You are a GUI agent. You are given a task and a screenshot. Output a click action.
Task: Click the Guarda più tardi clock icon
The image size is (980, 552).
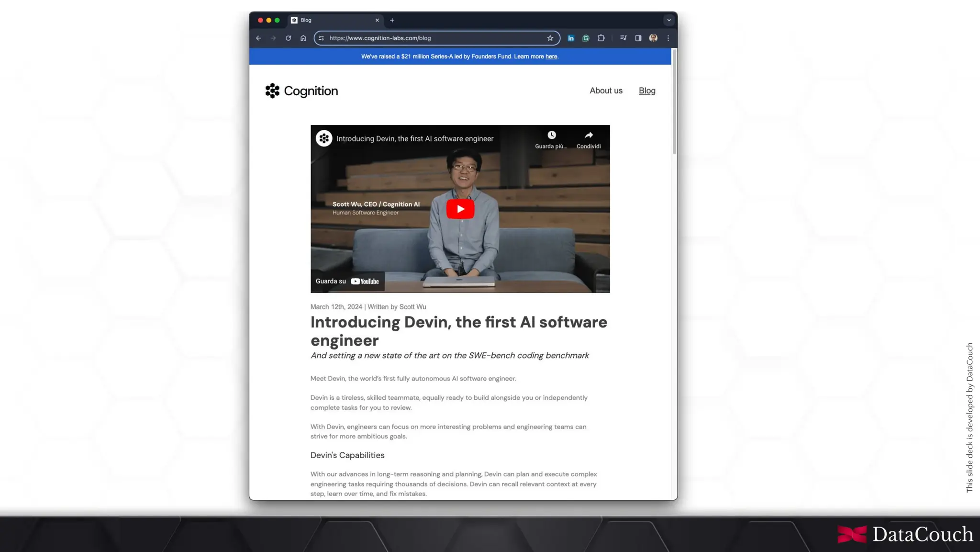click(x=552, y=135)
